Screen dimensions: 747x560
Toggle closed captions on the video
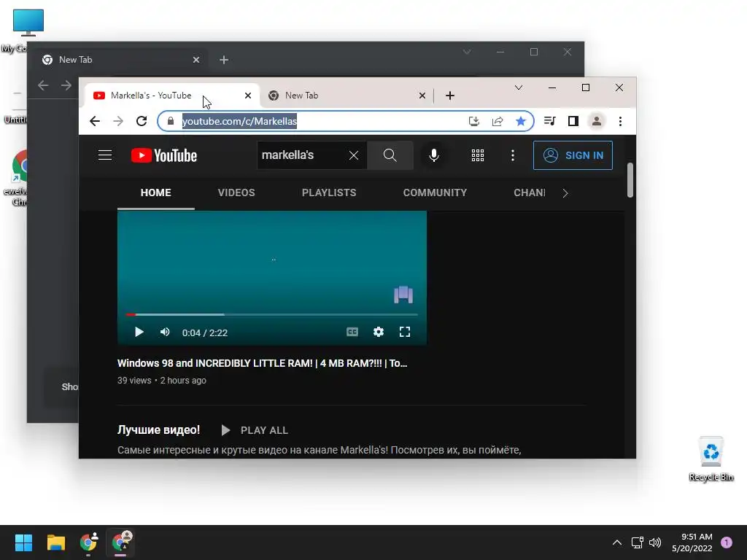(352, 332)
